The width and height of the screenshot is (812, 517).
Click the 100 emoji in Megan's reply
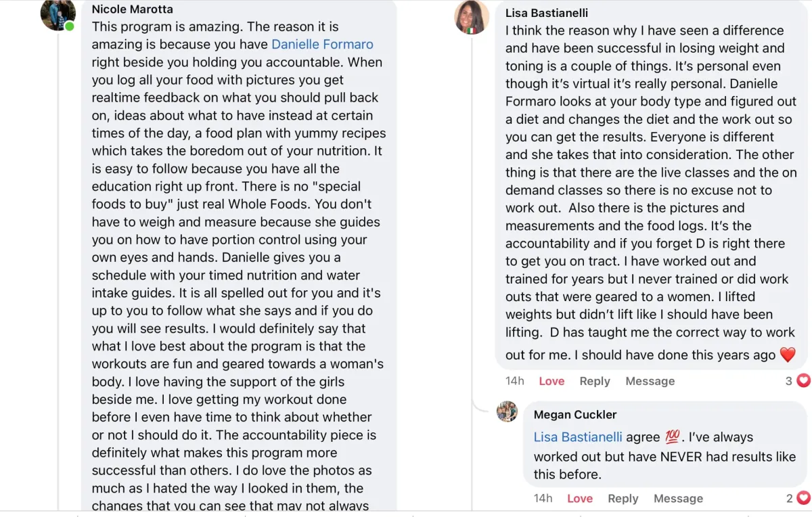(x=673, y=437)
